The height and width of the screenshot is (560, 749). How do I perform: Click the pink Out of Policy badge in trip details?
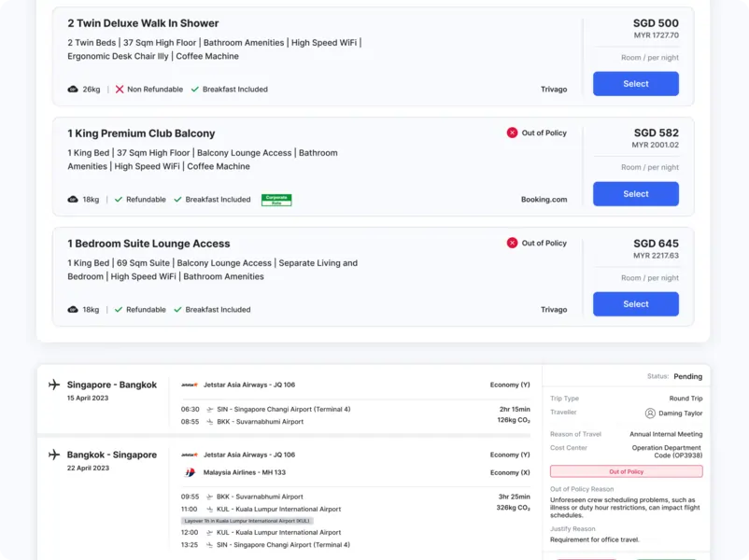coord(626,472)
